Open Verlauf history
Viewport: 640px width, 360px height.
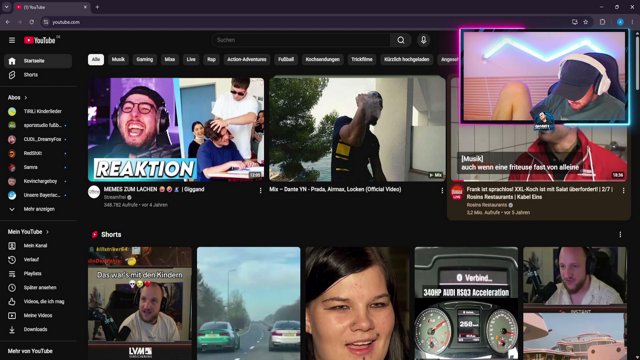[38, 260]
